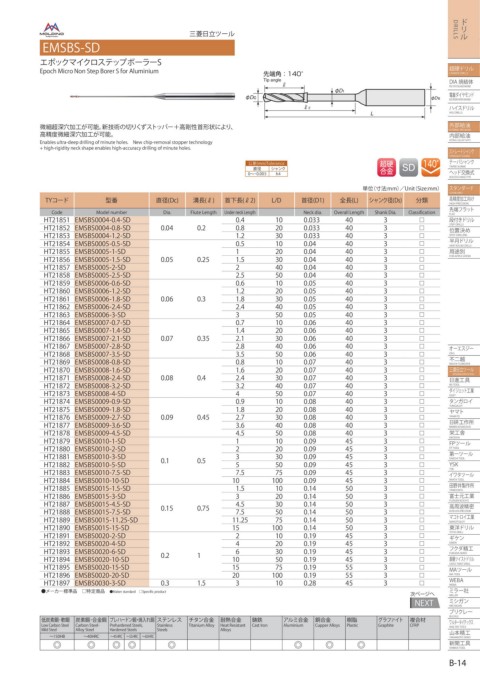Open the イワタツール manufacturer tab
Image resolution: width=480 pixels, height=677 pixels.
pos(464,476)
